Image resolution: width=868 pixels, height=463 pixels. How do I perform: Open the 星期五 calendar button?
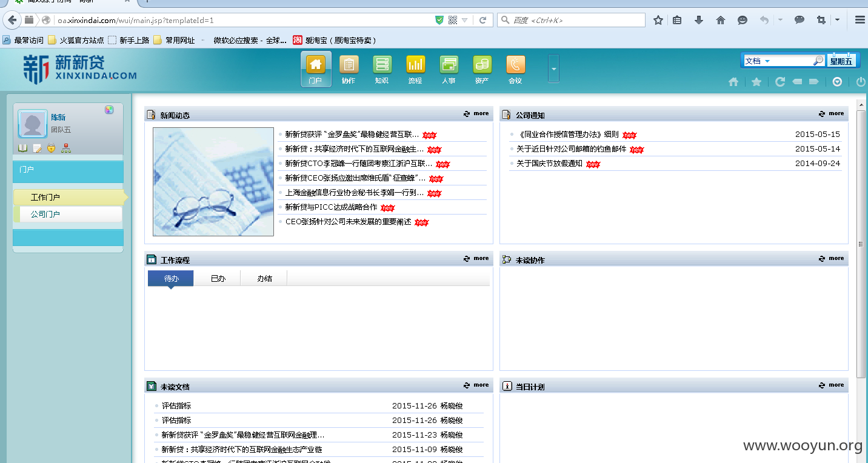coord(841,61)
